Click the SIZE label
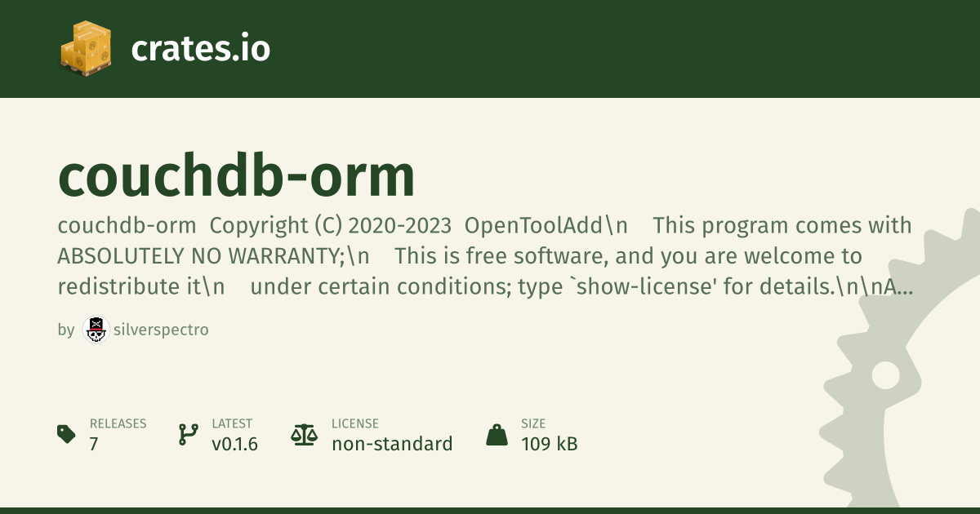Viewport: 980px width, 514px height. [532, 423]
